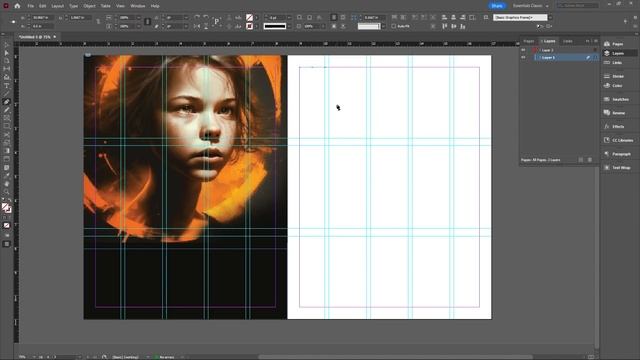Switch to the Links tab in panel
This screenshot has width=640, height=360.
567,41
